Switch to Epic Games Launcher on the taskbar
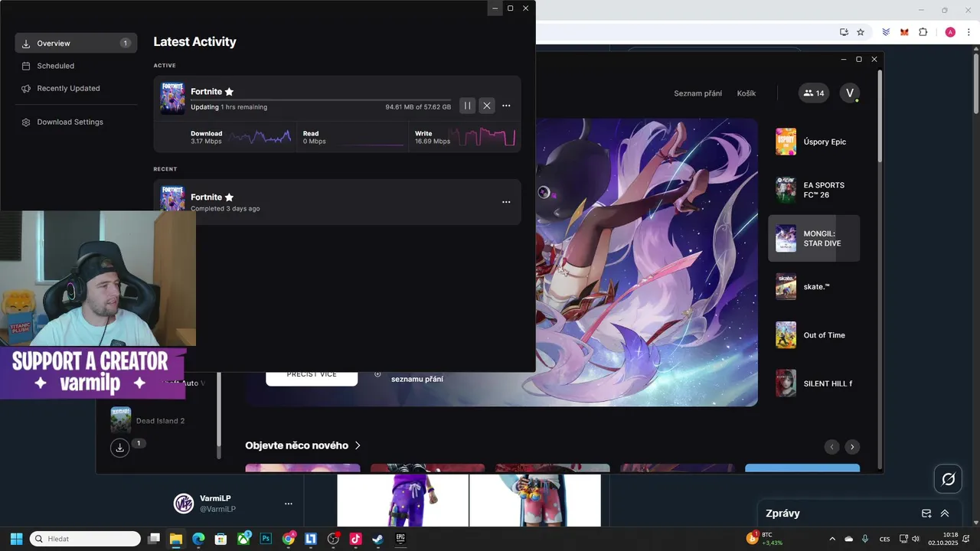Screen dimensions: 980x551 tap(400, 539)
